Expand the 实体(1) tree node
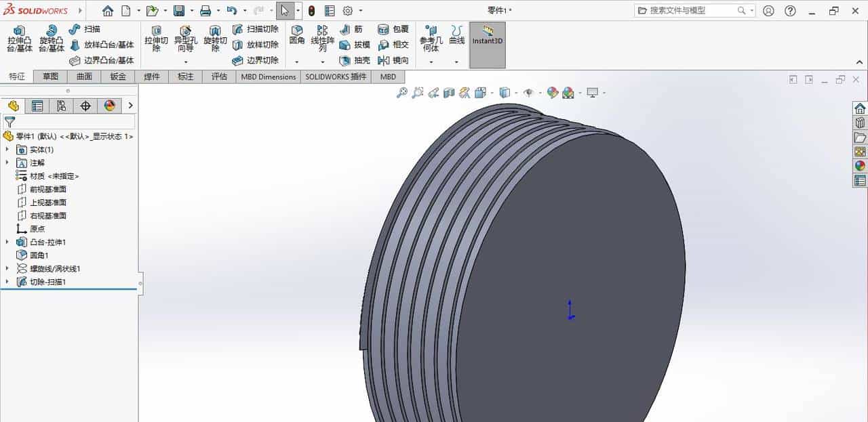Viewport: 868px width, 422px height. [8, 150]
